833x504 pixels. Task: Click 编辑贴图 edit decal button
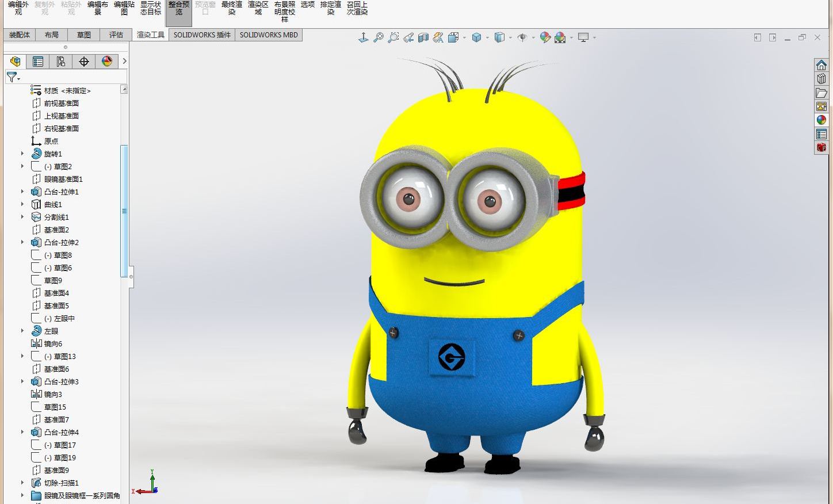tap(124, 8)
